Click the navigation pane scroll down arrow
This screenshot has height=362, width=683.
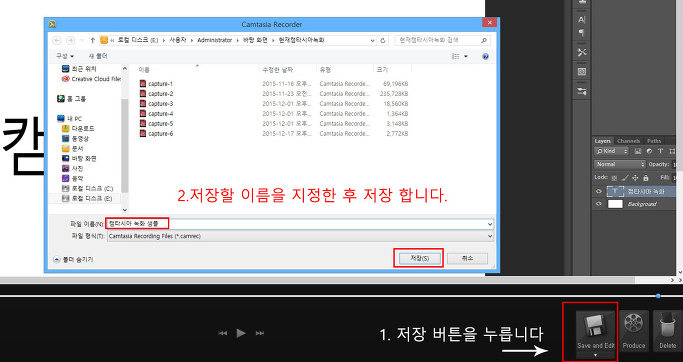[125, 210]
